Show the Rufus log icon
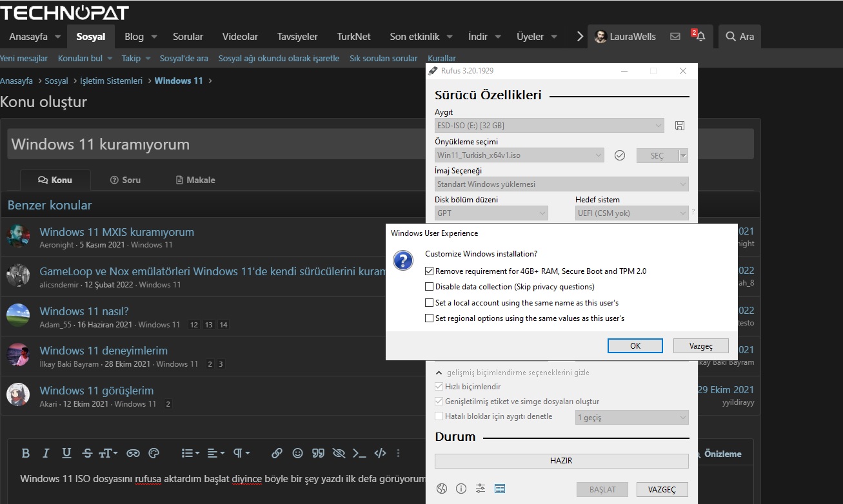The width and height of the screenshot is (843, 504). [500, 489]
